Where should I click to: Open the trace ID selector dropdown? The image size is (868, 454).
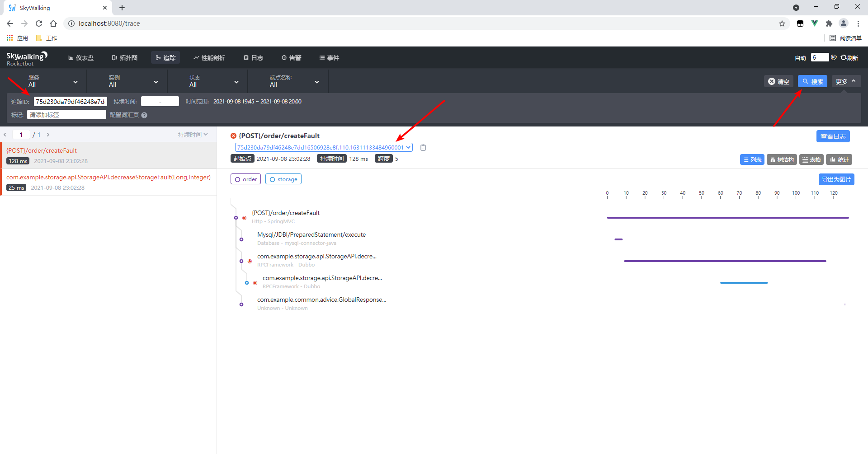pyautogui.click(x=324, y=147)
